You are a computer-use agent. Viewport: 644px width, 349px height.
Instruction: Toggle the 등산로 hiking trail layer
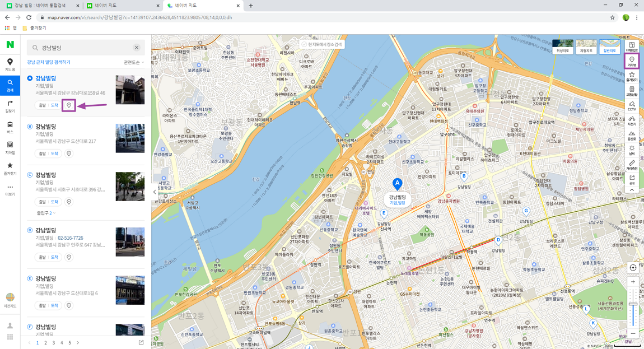[x=632, y=136]
